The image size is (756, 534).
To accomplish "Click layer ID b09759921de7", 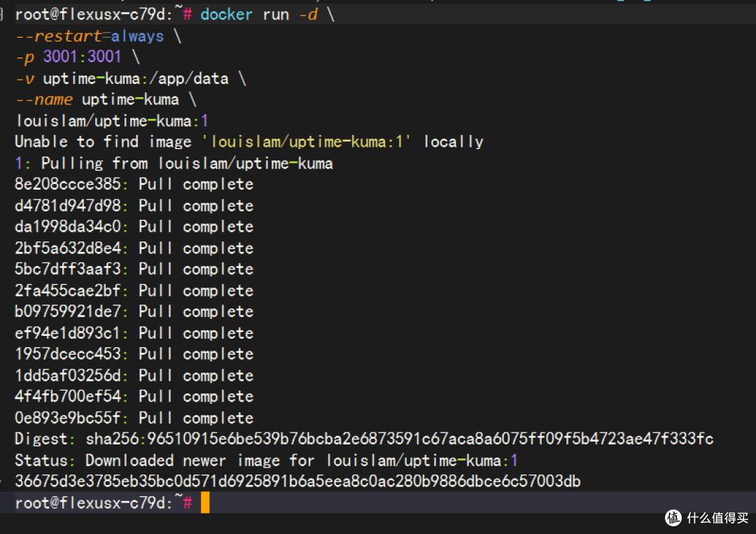I will [x=67, y=311].
